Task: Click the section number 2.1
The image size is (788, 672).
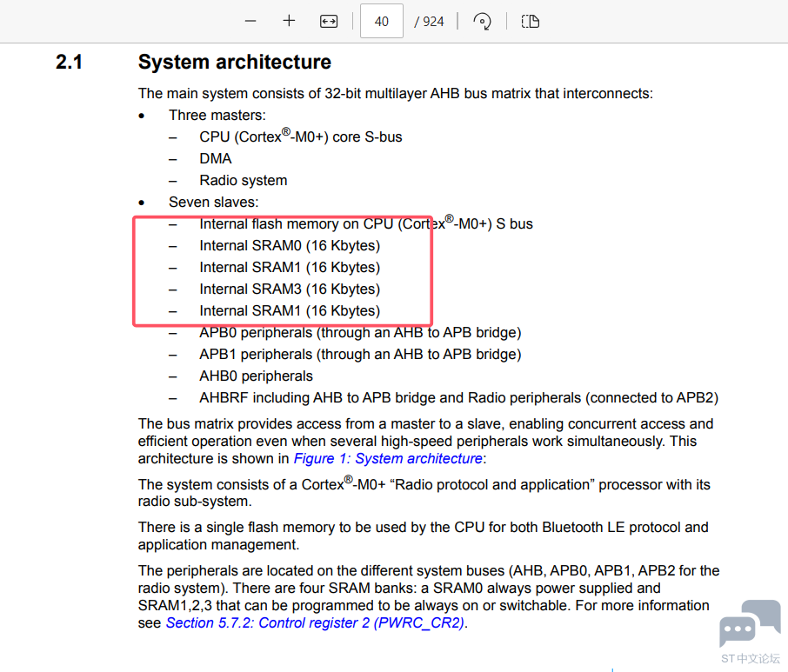Action: pyautogui.click(x=69, y=62)
